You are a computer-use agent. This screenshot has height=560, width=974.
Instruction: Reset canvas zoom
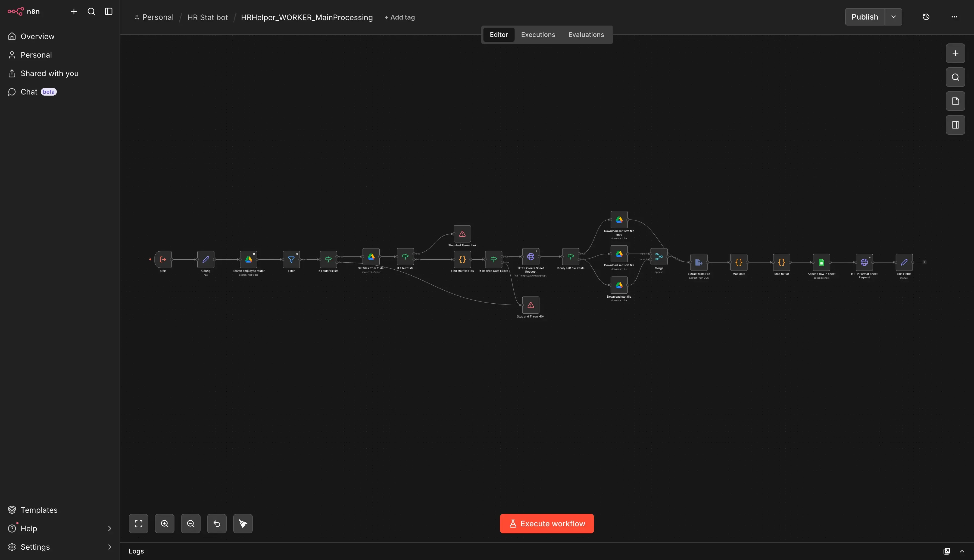coord(217,523)
